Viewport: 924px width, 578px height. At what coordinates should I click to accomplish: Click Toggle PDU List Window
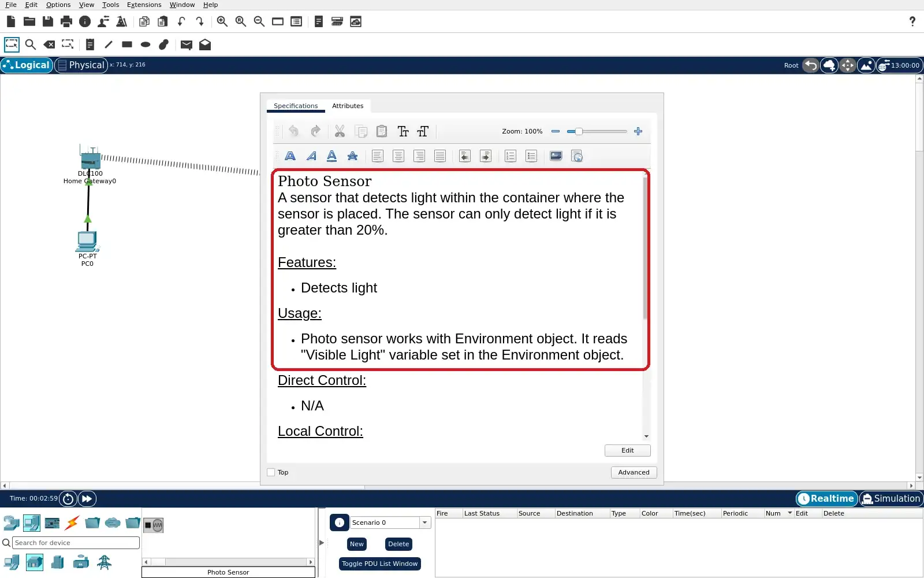(379, 564)
